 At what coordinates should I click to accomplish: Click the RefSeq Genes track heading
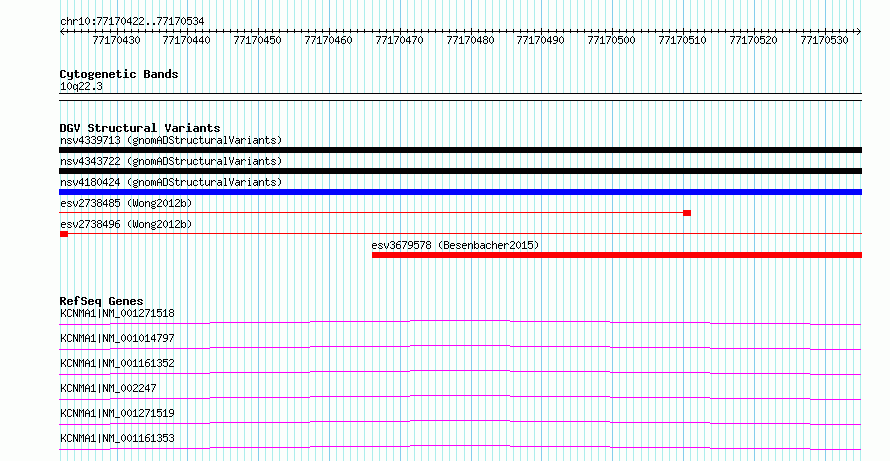tap(102, 301)
